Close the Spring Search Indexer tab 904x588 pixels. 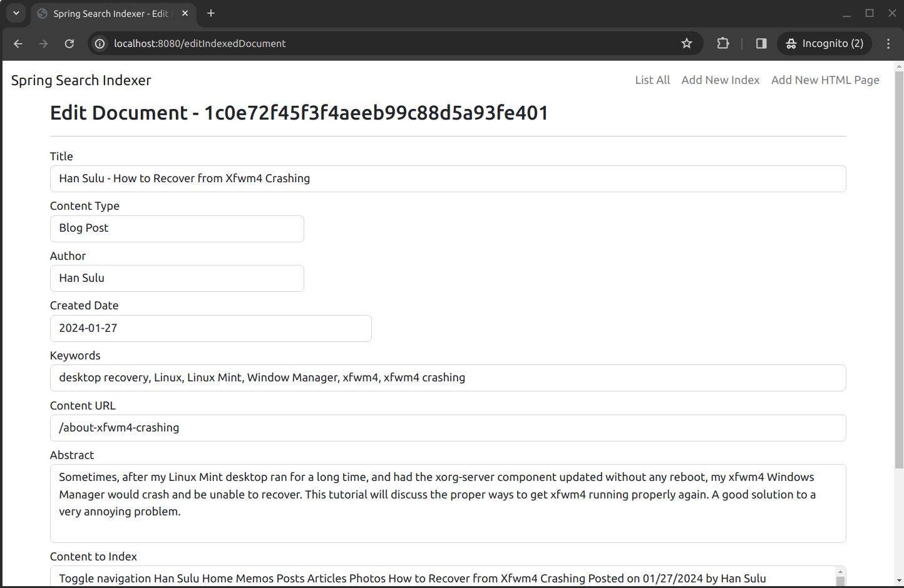coord(185,13)
